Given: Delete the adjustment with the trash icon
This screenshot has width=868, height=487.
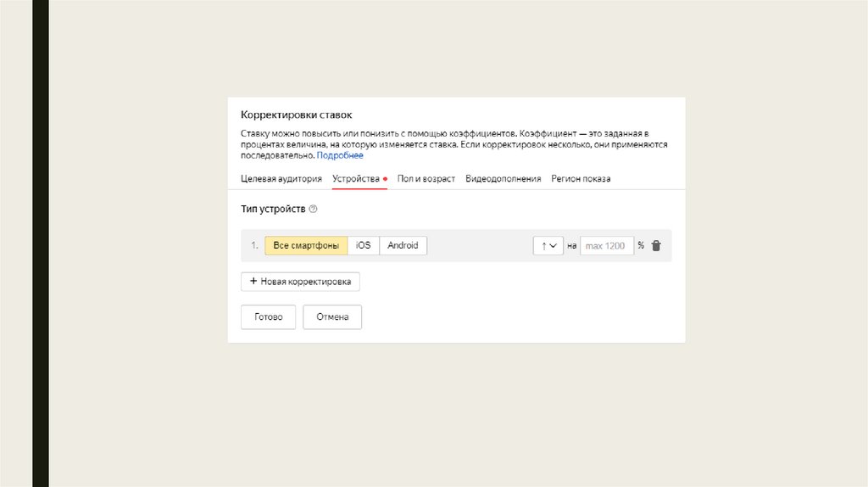Looking at the screenshot, I should (x=656, y=245).
